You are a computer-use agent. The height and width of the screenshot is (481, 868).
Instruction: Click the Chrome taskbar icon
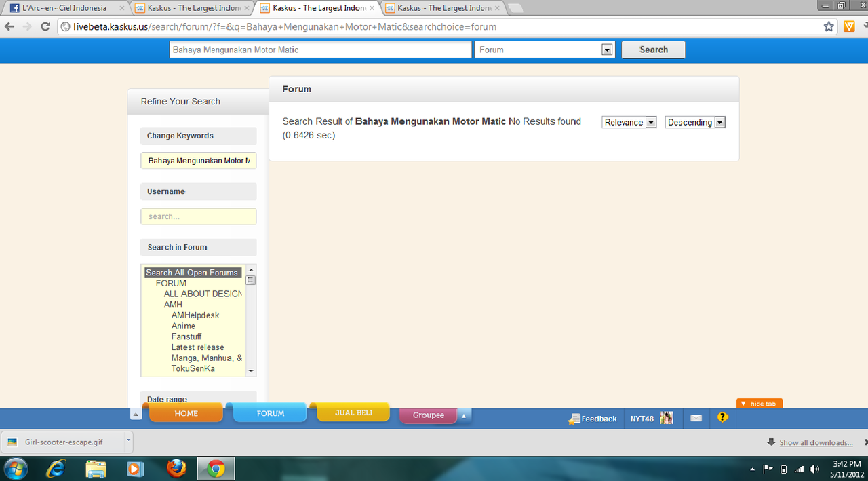click(216, 468)
